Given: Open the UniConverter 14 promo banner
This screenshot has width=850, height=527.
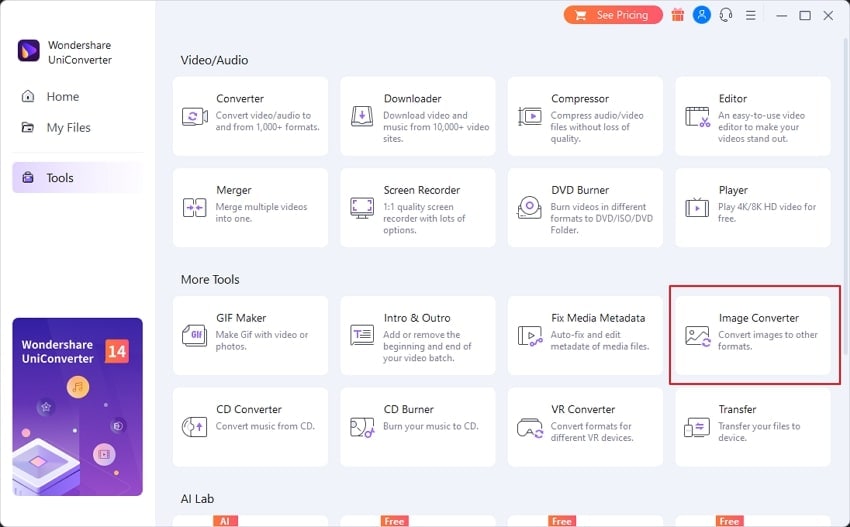Looking at the screenshot, I should coord(78,407).
